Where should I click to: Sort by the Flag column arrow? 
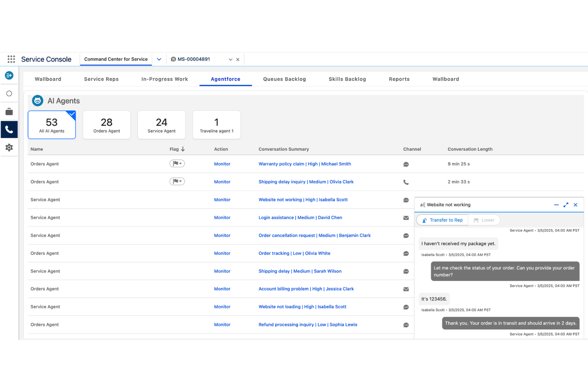point(183,149)
